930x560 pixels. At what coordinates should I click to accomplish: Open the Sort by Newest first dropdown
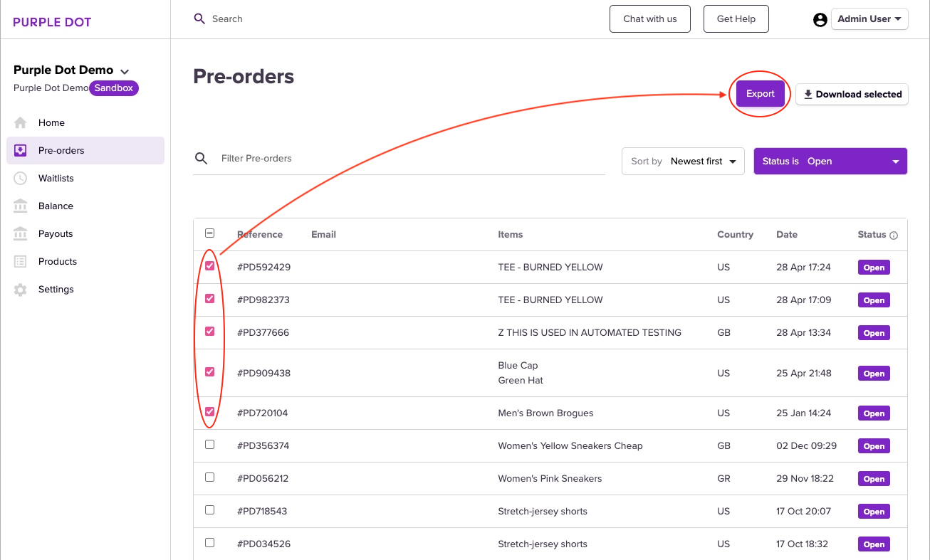(683, 162)
